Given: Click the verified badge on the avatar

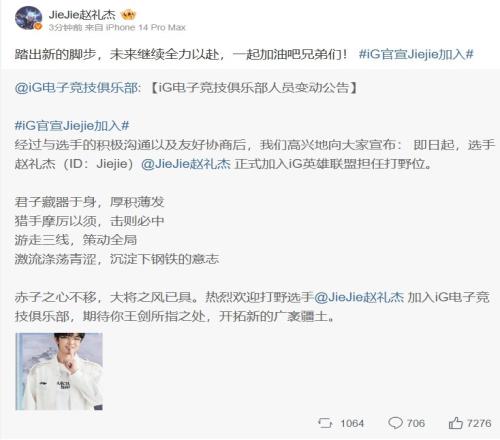Looking at the screenshot, I should pyautogui.click(x=38, y=27).
